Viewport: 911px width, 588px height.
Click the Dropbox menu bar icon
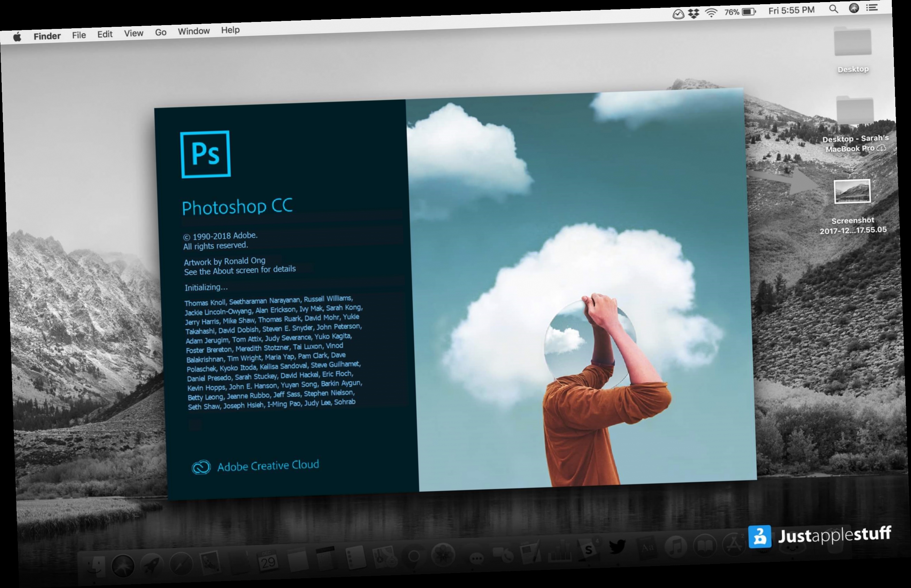click(694, 14)
